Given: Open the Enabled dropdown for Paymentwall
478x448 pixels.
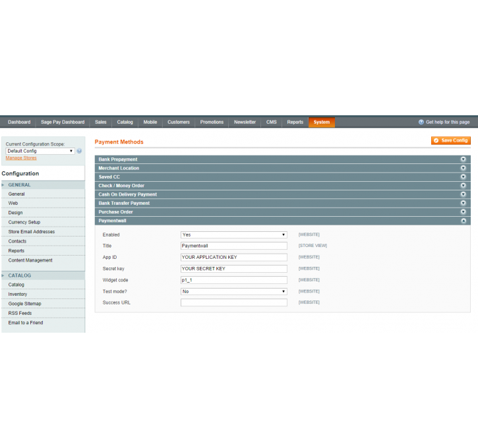Looking at the screenshot, I should (234, 235).
